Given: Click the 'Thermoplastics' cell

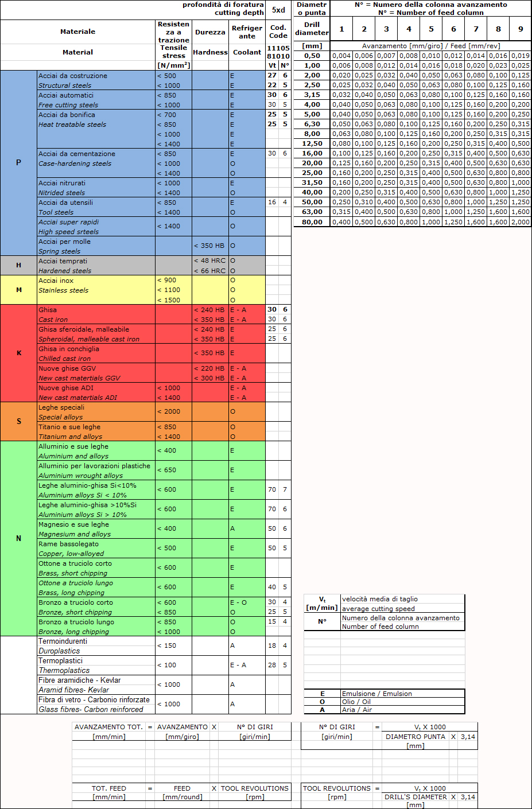Looking at the screenshot, I should pyautogui.click(x=96, y=670).
